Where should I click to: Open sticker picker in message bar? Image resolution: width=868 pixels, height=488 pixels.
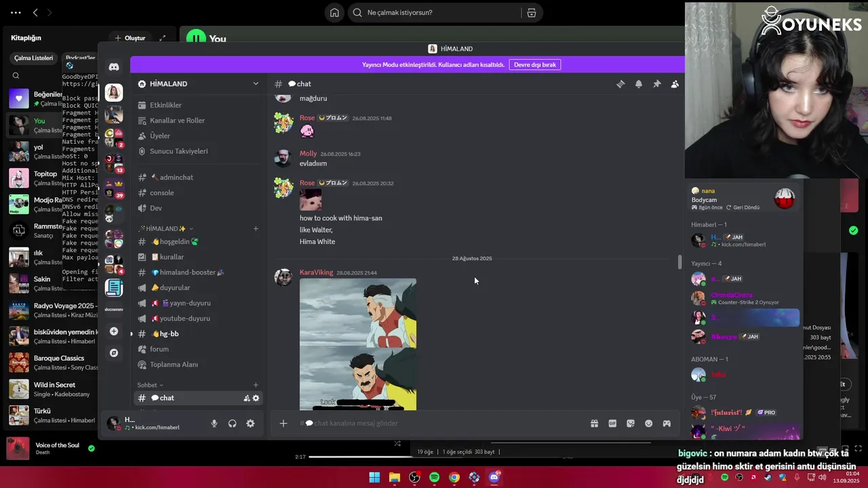[631, 424]
